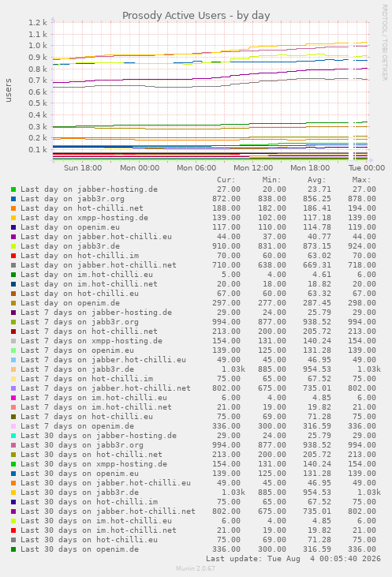Select the red swatch for Last day on hot-chilli.im
Image resolution: width=392 pixels, height=577 pixels.
(13, 256)
